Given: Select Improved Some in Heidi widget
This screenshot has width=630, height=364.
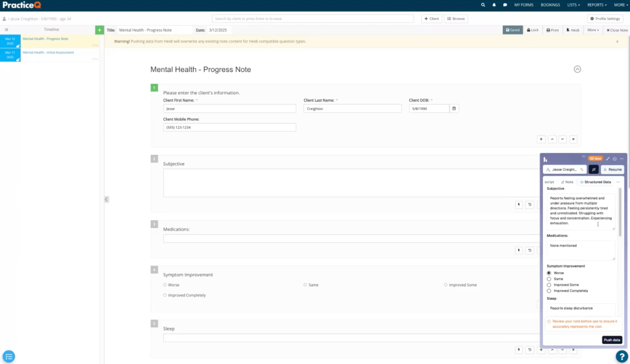Looking at the screenshot, I should click(549, 285).
